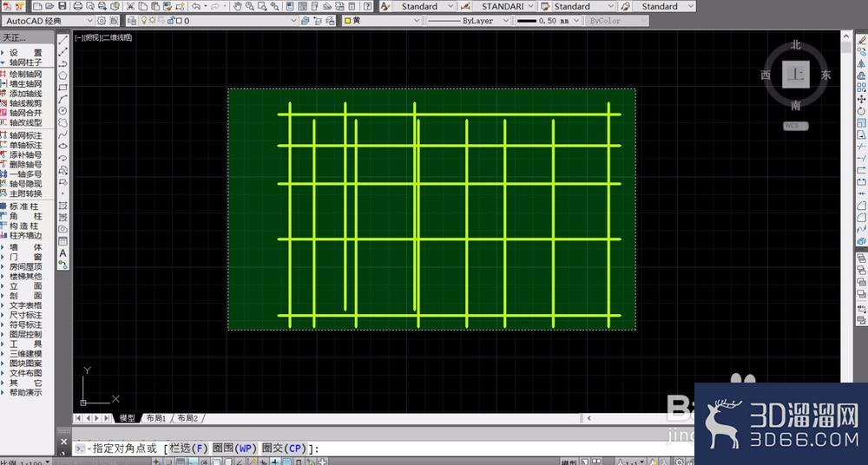Choose the 圈围(WP) command-line option

coord(234,449)
